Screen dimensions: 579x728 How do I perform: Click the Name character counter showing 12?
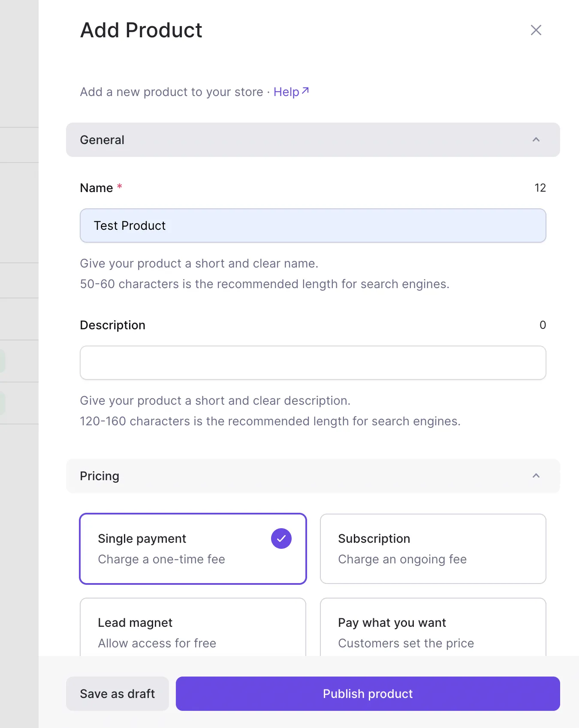click(x=540, y=188)
